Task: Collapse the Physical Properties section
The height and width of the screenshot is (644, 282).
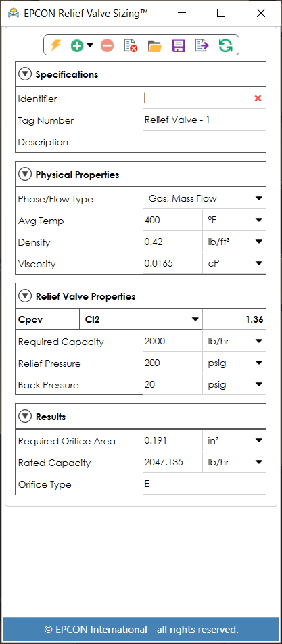Action: coord(25,175)
